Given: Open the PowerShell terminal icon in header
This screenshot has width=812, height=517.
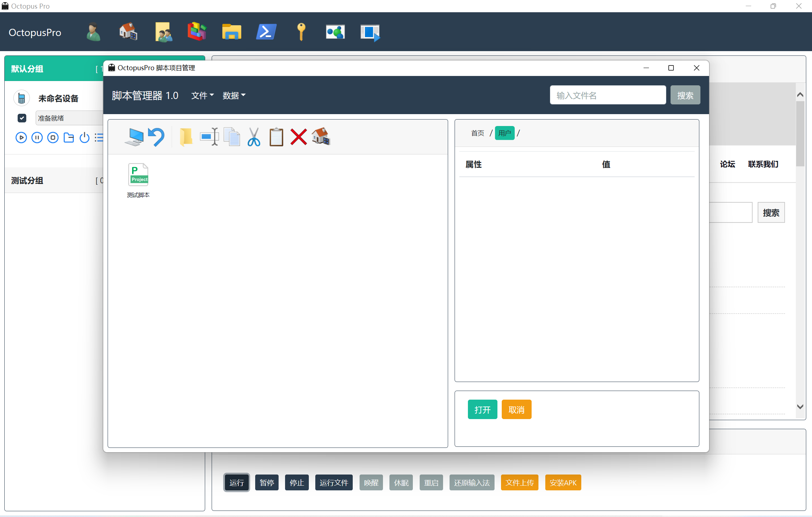Looking at the screenshot, I should pos(266,32).
